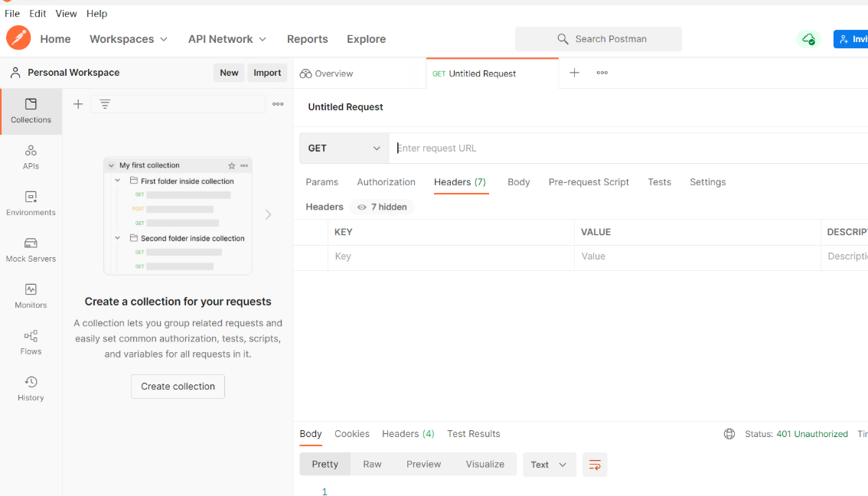The width and height of the screenshot is (868, 496).
Task: Select the Preview response view
Action: 423,465
